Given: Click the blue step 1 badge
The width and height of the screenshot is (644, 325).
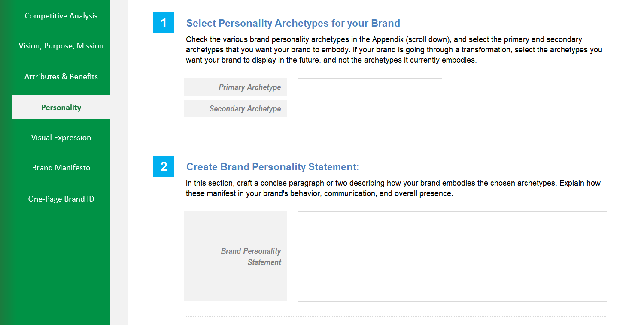Looking at the screenshot, I should [x=164, y=23].
